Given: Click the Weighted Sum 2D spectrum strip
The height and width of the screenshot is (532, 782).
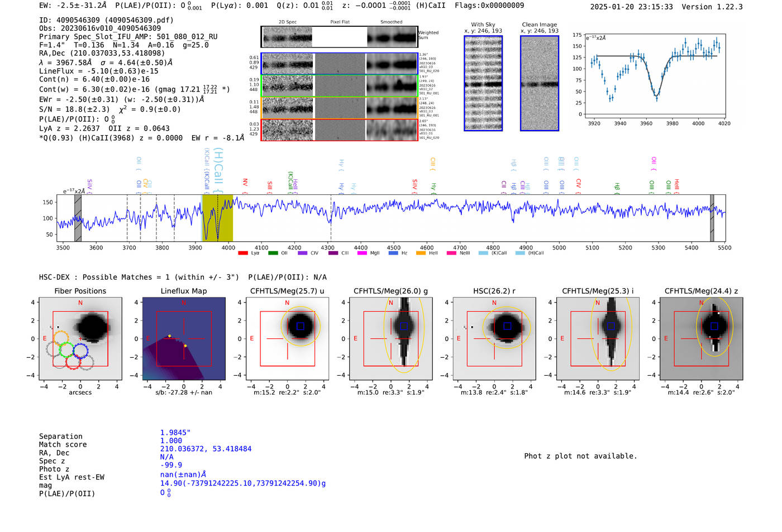Looking at the screenshot, I should pyautogui.click(x=339, y=37).
